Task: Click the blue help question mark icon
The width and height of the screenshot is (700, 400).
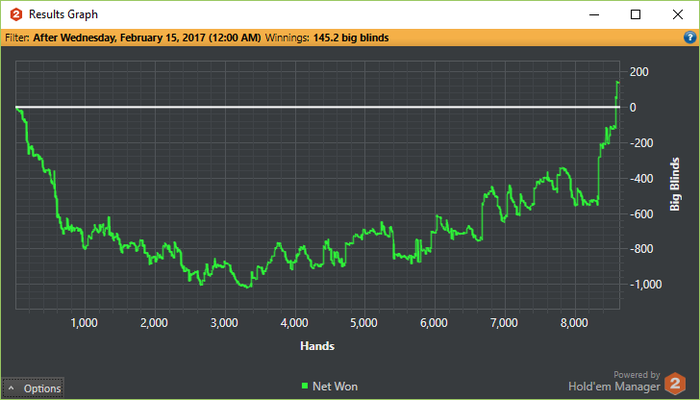Action: [x=690, y=38]
